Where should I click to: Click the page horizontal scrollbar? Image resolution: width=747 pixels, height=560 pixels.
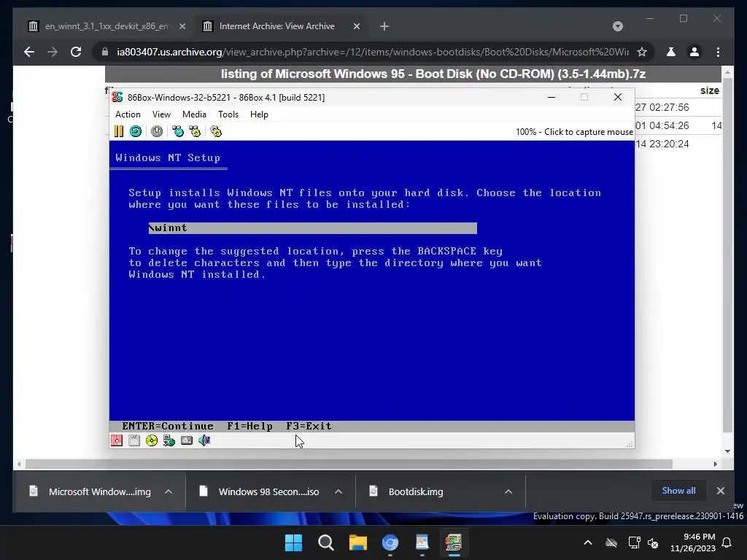point(349,464)
